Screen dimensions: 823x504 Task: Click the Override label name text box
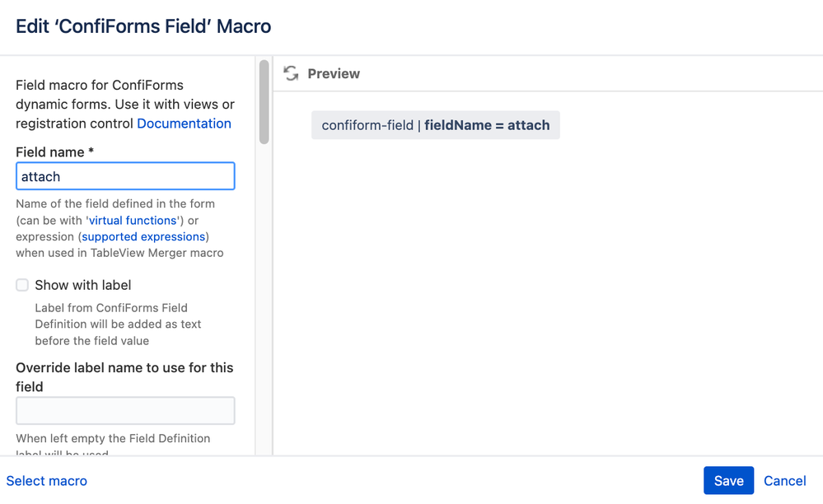point(125,411)
